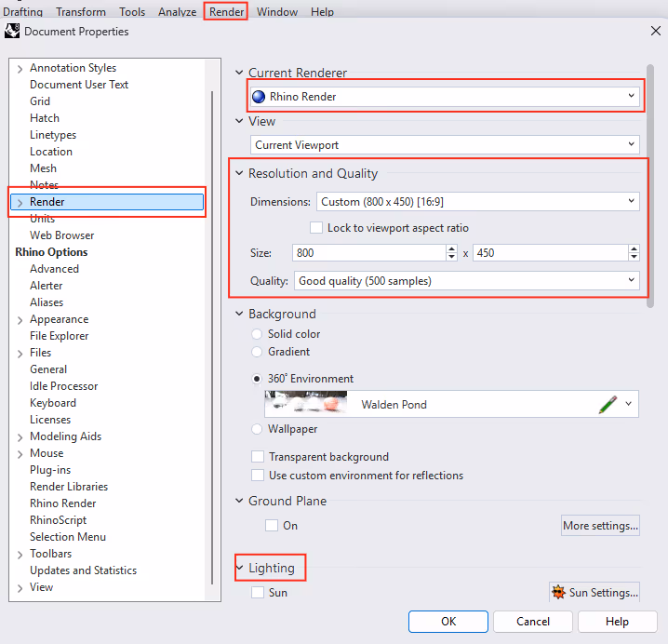668x644 pixels.
Task: Open the Current Renderer dropdown
Action: tap(445, 97)
